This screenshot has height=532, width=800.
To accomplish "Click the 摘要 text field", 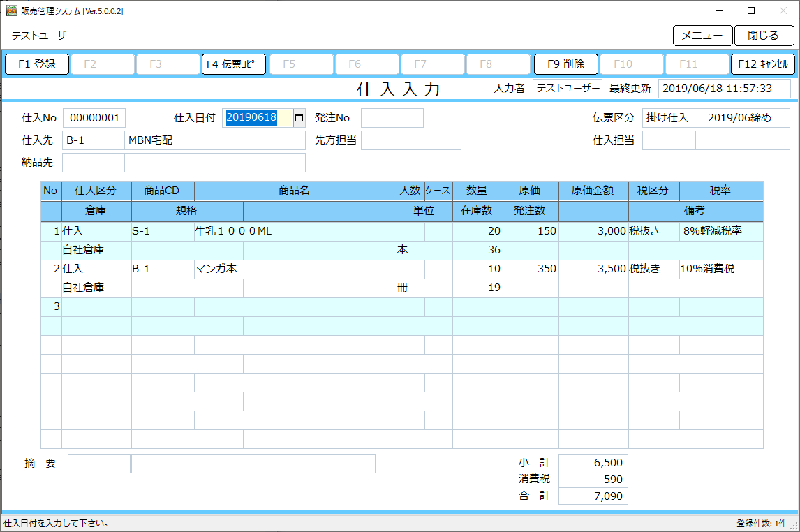I will pos(253,464).
